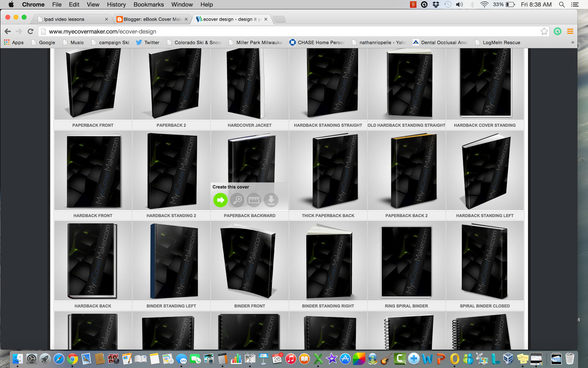This screenshot has width=588, height=368.
Task: Open the View menu
Action: 93,4
